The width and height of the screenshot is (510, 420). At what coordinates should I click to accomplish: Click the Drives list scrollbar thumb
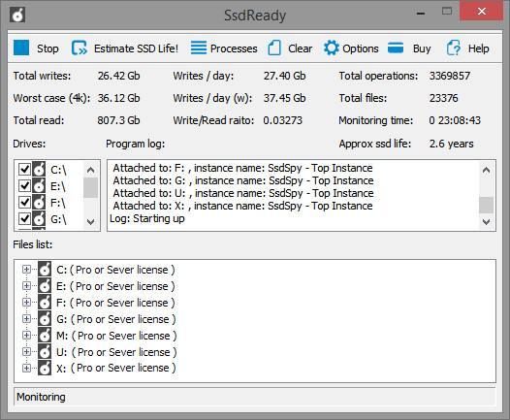[x=91, y=187]
